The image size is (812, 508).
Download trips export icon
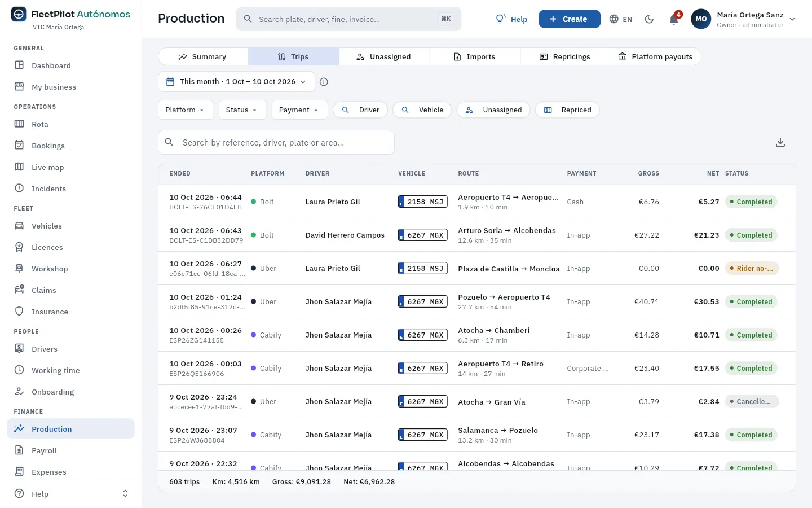pyautogui.click(x=780, y=142)
